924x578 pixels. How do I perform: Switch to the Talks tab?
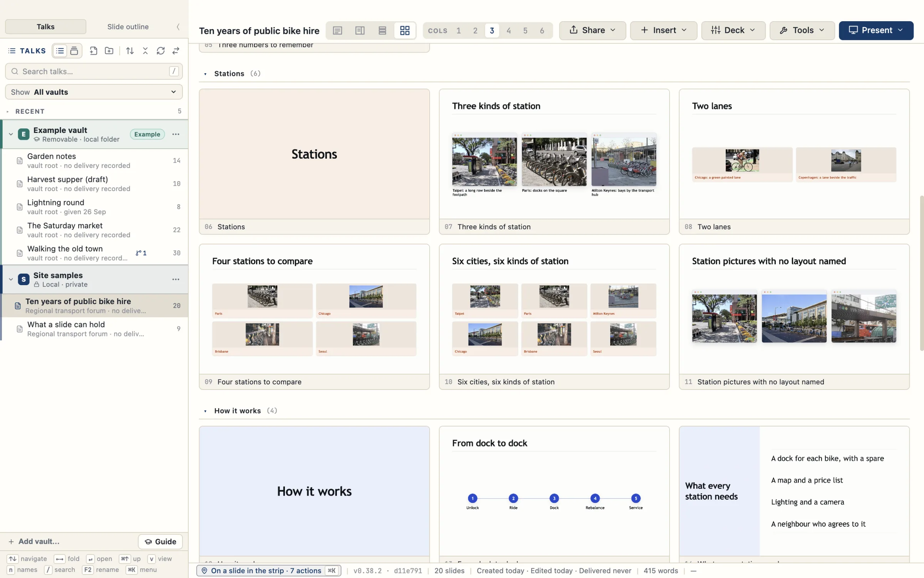[45, 27]
